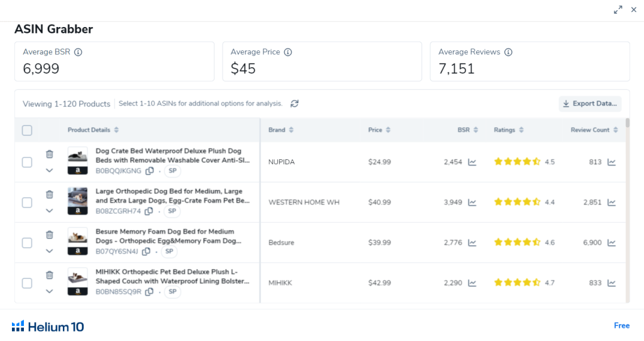644x341 pixels.
Task: Copy ASIN B0BN85SQ9R to clipboard
Action: 149,292
